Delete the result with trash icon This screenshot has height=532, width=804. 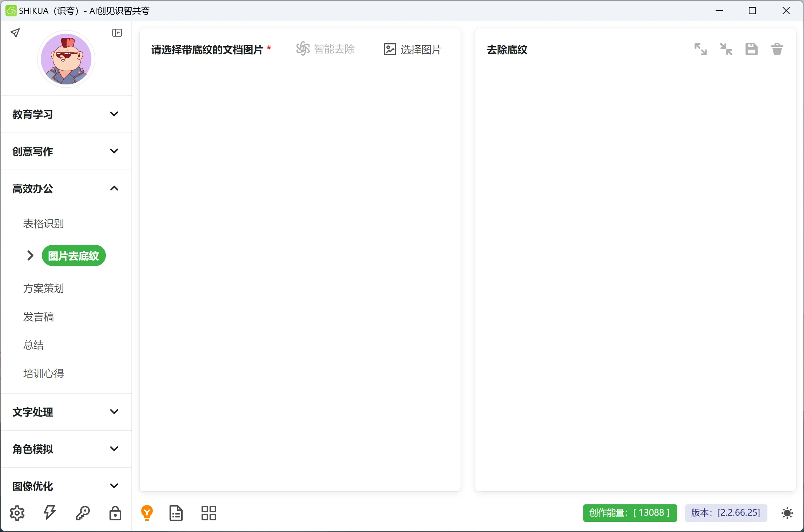(777, 49)
